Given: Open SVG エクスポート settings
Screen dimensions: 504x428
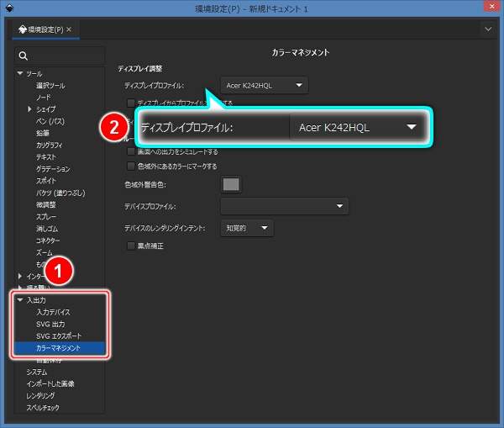Looking at the screenshot, I should coord(58,336).
